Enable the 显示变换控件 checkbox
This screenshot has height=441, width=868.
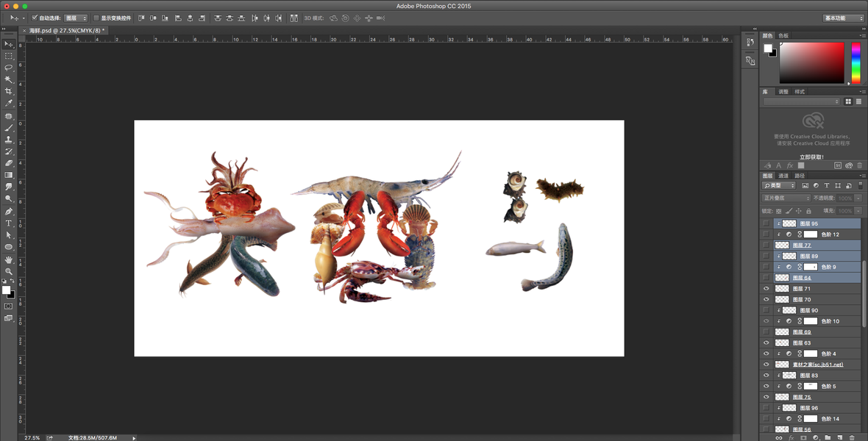click(96, 18)
